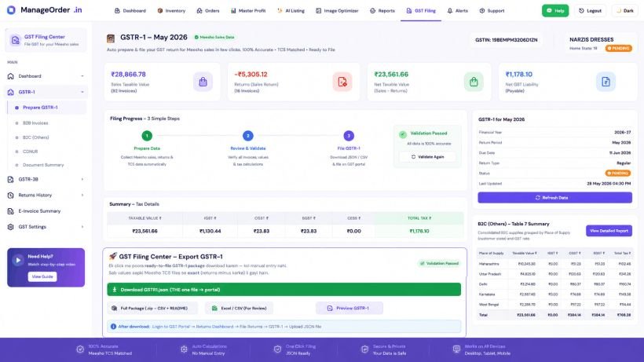Click the GST Filing Center sidebar icon
This screenshot has height=362, width=644.
click(x=15, y=40)
